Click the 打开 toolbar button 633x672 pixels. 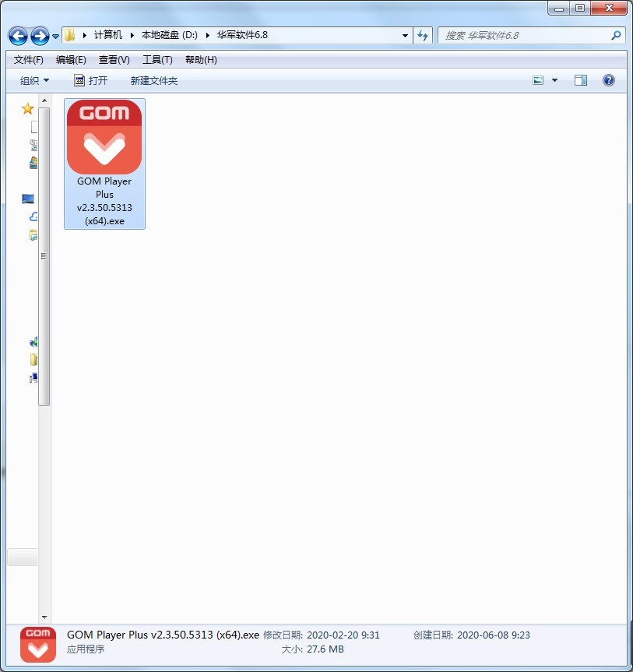pyautogui.click(x=91, y=80)
